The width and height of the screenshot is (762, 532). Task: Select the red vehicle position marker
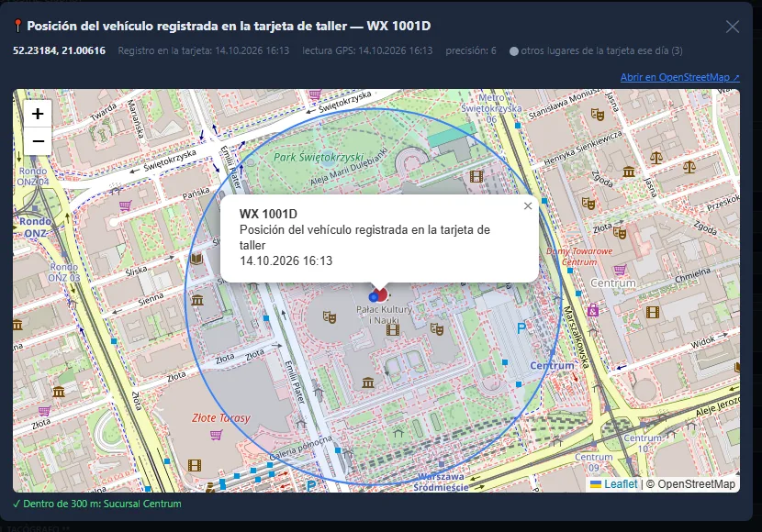[382, 294]
